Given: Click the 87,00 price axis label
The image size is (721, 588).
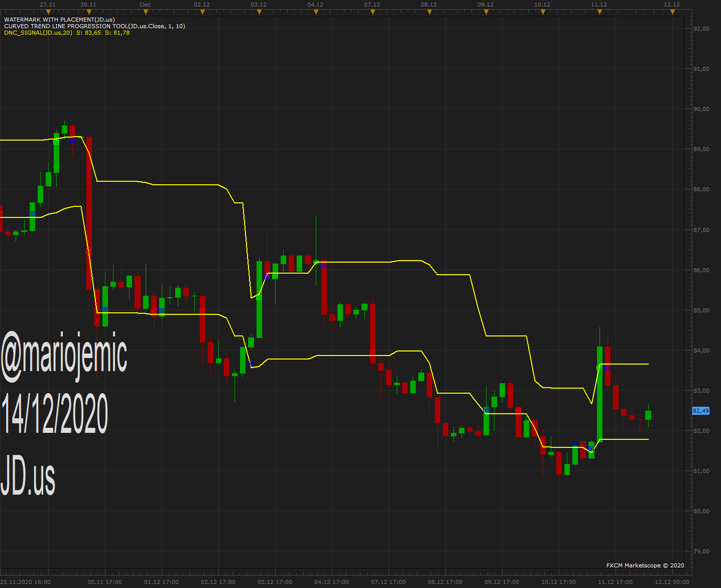Looking at the screenshot, I should point(701,230).
